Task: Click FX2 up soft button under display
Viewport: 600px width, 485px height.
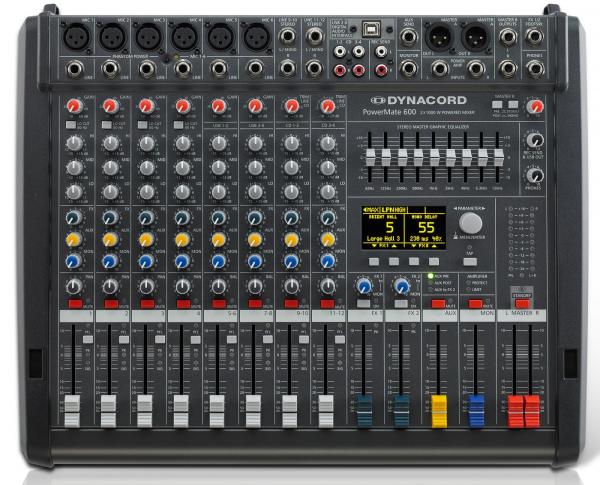Action: point(434,261)
